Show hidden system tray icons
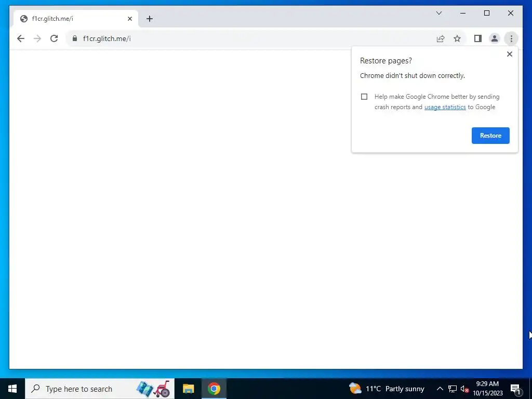The image size is (532, 399). pyautogui.click(x=440, y=389)
